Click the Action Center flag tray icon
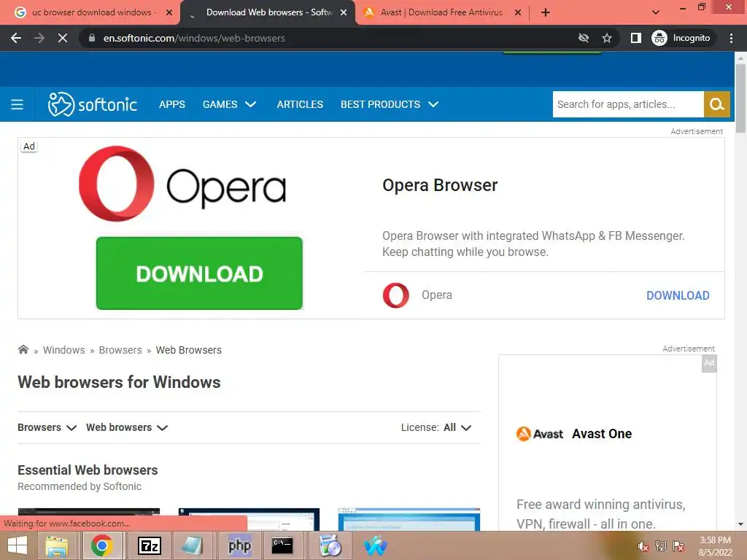 [678, 546]
